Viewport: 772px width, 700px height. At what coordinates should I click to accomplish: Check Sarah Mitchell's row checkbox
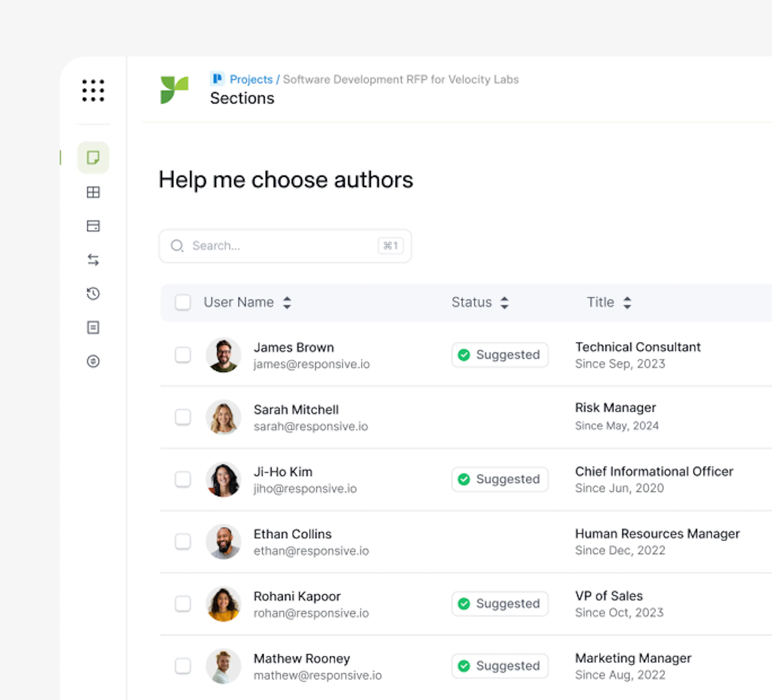click(x=183, y=417)
